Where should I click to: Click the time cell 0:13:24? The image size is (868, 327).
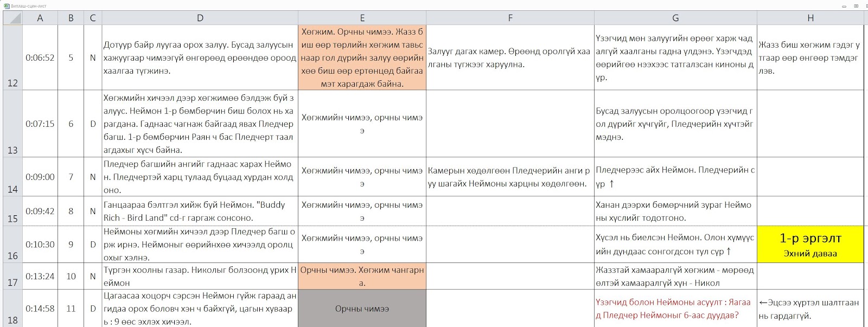pyautogui.click(x=40, y=276)
